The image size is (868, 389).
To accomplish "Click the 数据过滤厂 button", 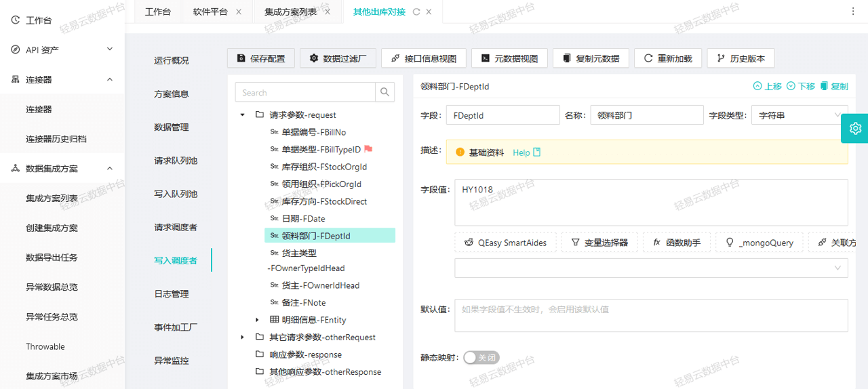I will click(x=338, y=58).
